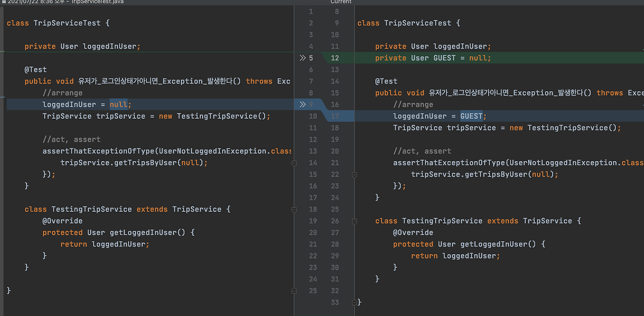Image resolution: width=644 pixels, height=316 pixels.
Task: Toggle fold marker at left line 25 closing brace
Action: 294,291
